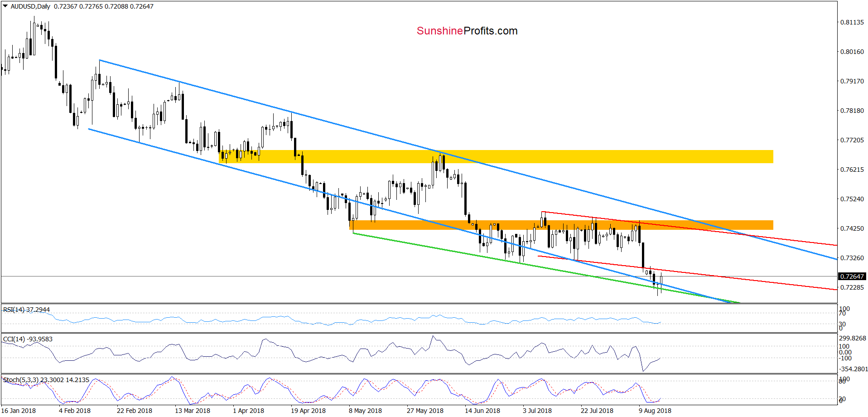Click the 0.77205 price axis label
Viewport: 868px width, 417px height.
coord(852,140)
